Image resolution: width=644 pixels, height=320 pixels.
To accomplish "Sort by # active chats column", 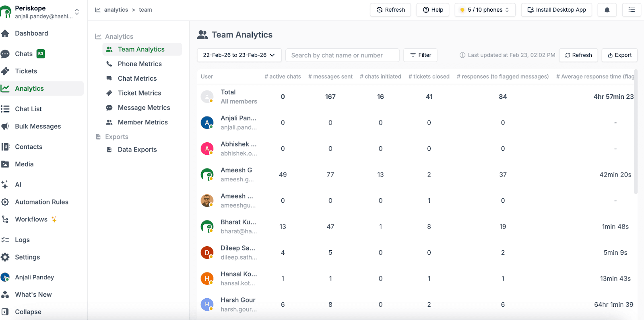I will click(x=283, y=77).
